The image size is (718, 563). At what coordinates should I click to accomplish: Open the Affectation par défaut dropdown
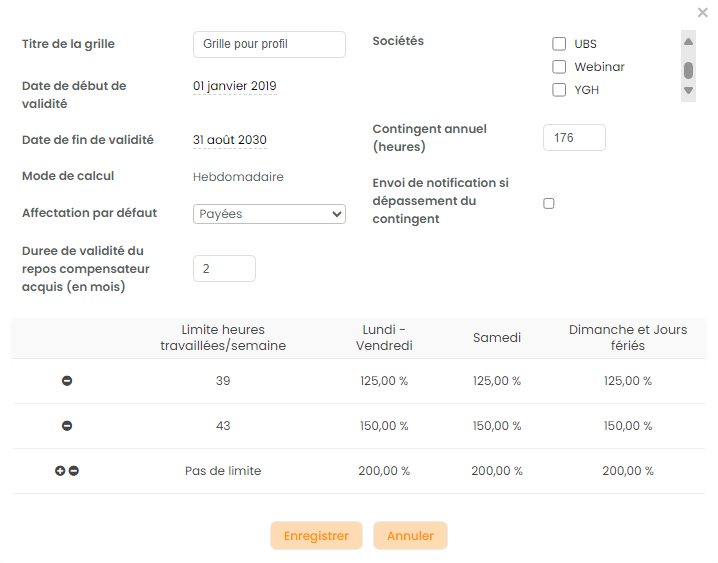[x=268, y=214]
